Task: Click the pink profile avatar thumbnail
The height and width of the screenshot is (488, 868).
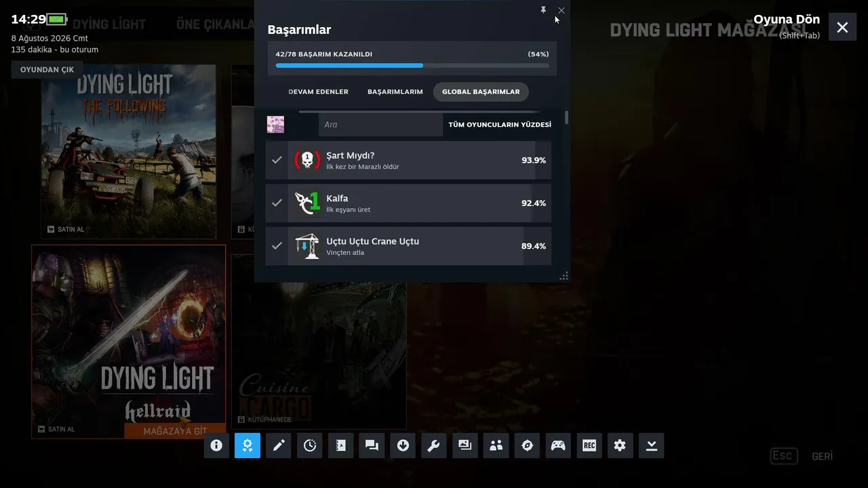Action: click(275, 125)
